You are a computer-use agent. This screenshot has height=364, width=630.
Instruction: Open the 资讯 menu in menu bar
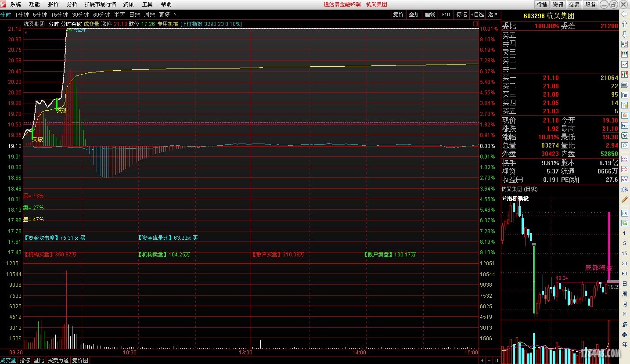[128, 4]
